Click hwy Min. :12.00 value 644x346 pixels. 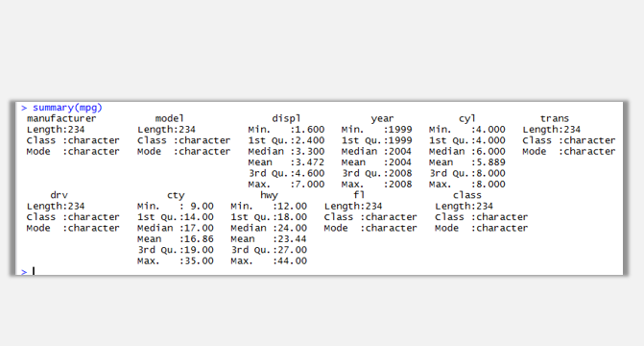(x=269, y=206)
